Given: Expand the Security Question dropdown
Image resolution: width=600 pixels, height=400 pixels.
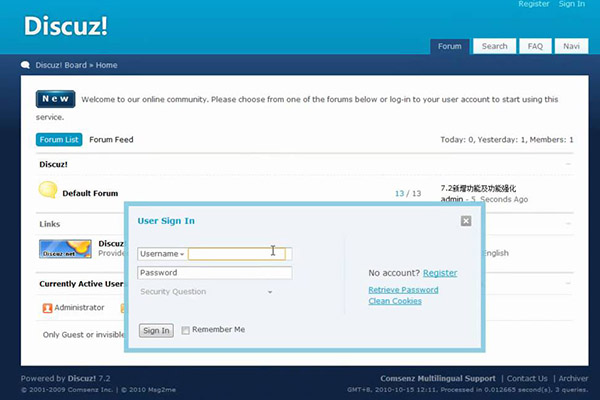Looking at the screenshot, I should [x=205, y=292].
